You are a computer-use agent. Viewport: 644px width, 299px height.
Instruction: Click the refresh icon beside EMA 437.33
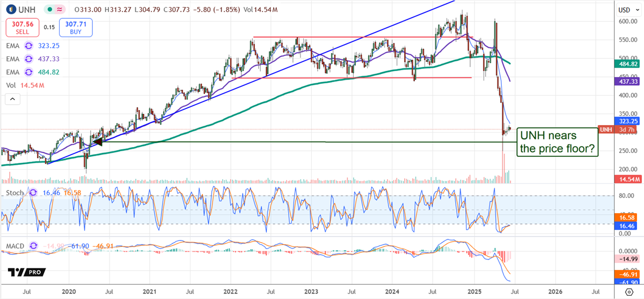click(x=29, y=59)
